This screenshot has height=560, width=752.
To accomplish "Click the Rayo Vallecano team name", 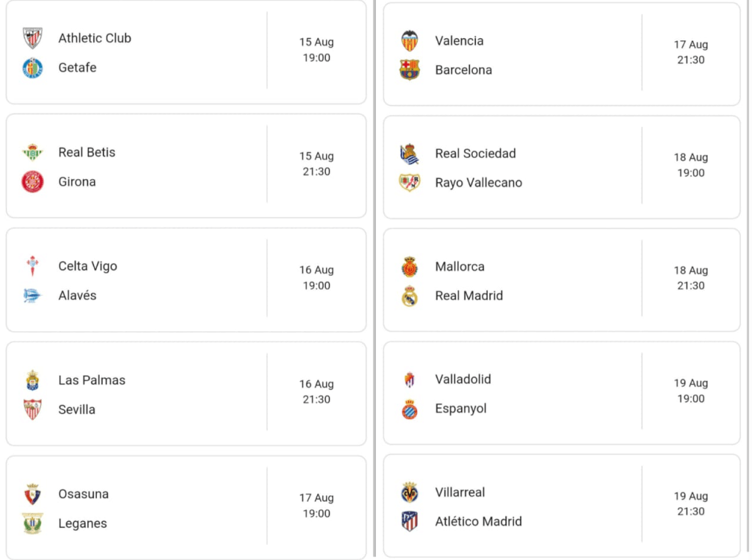I will (478, 183).
